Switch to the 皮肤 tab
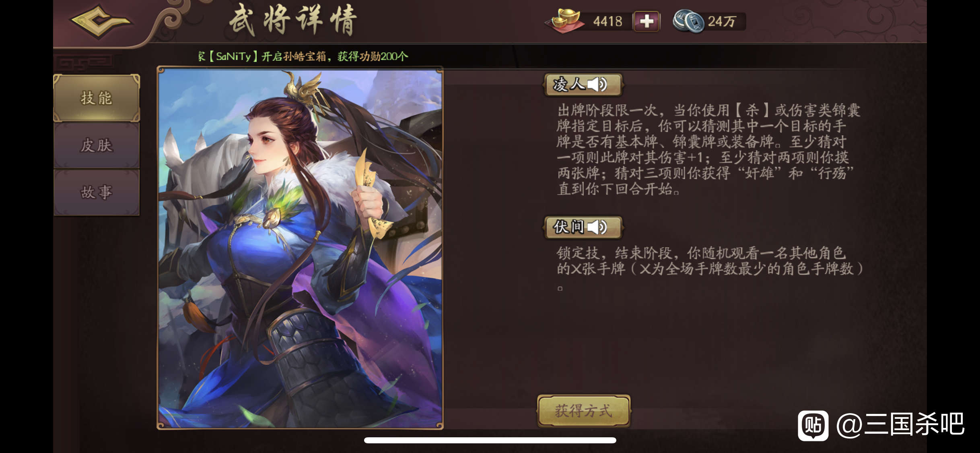This screenshot has height=453, width=980. click(97, 145)
